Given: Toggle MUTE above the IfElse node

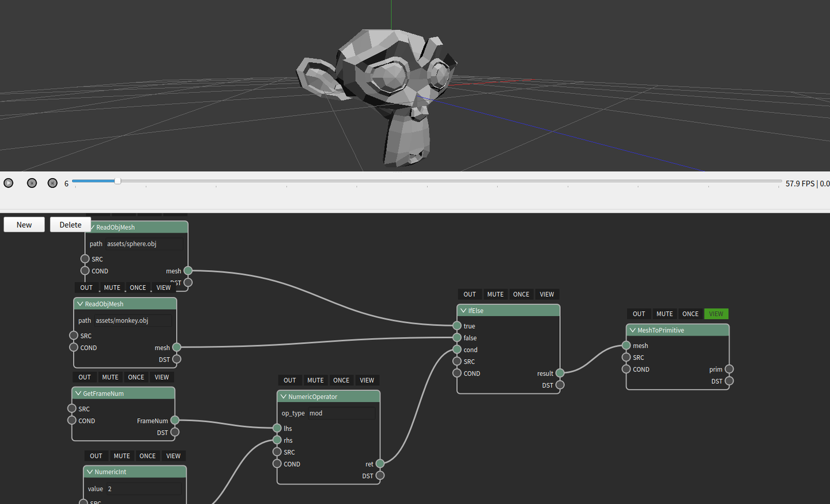Looking at the screenshot, I should (x=495, y=294).
